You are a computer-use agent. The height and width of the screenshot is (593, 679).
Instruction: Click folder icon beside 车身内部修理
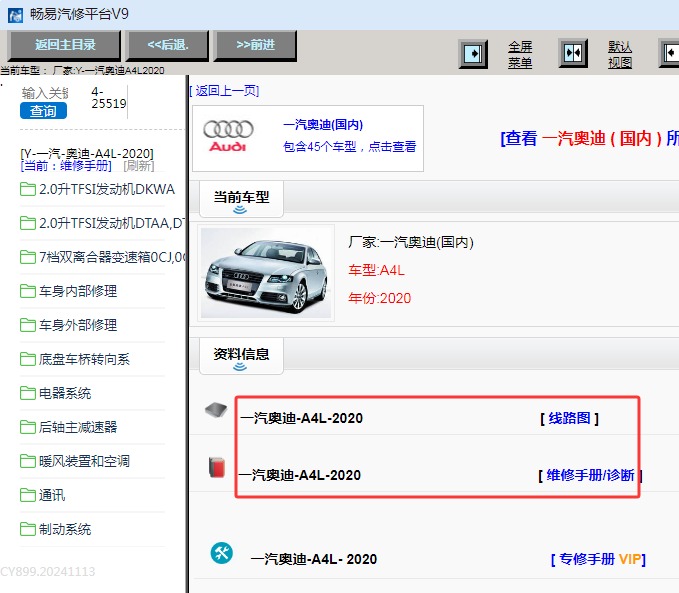[28, 292]
